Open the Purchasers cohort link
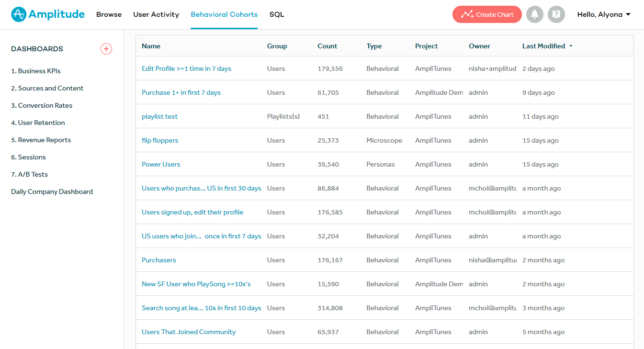Viewport: 644px width, 349px height. point(159,260)
